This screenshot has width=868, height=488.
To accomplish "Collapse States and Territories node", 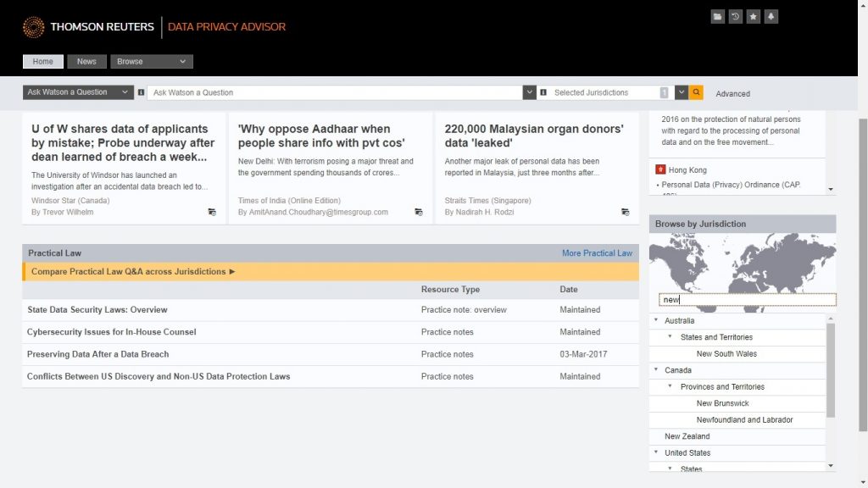I will [x=670, y=336].
